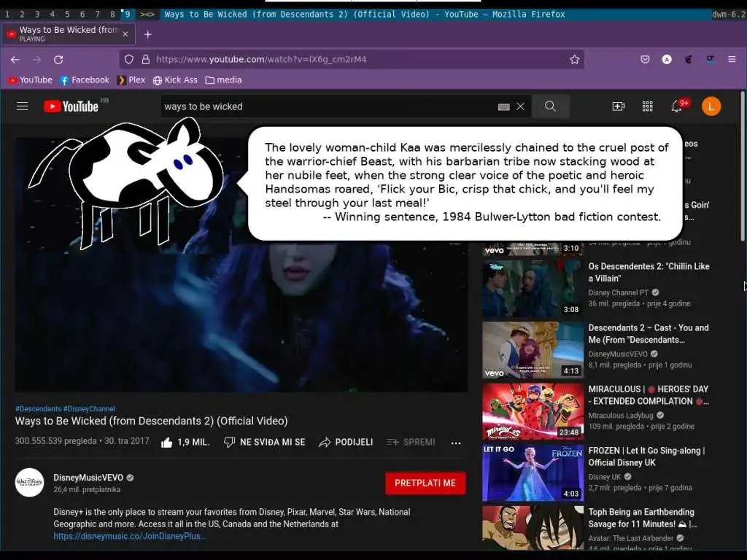
Task: Open the Kick Ass bookmark
Action: click(175, 80)
